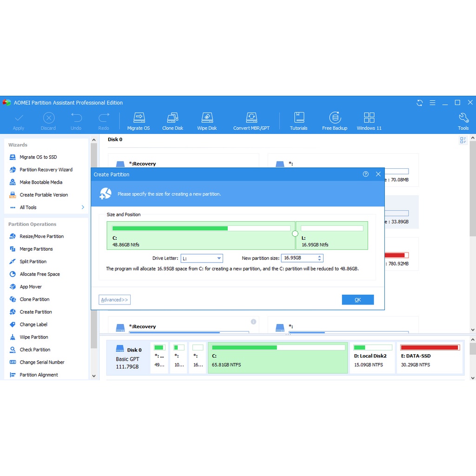Viewport: 476px width, 476px height.
Task: Click main panel scroll-down arrow
Action: click(x=473, y=330)
